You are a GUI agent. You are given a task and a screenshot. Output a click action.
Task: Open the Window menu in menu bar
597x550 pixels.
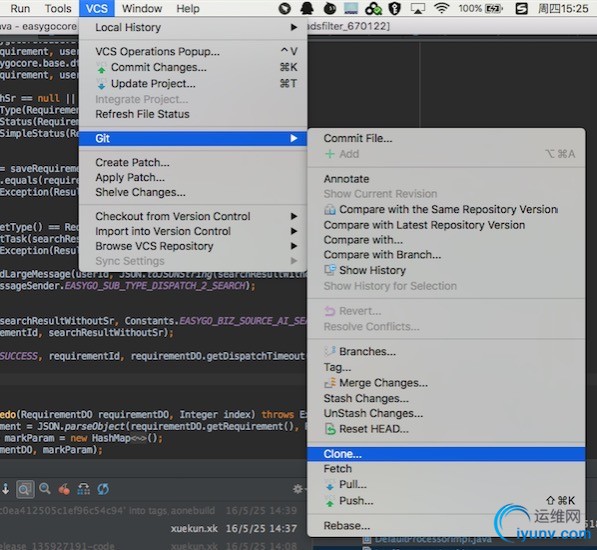(142, 8)
